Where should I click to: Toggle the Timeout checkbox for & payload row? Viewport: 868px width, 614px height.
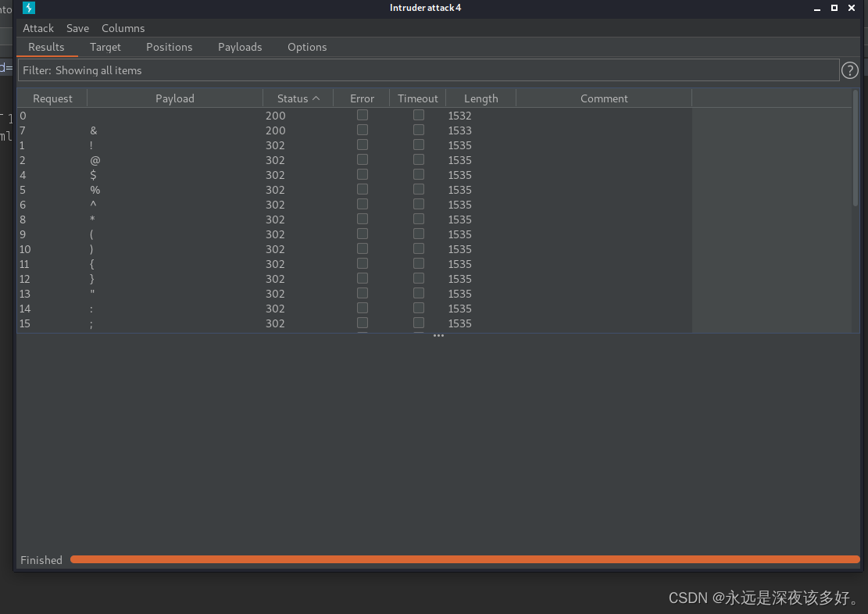[419, 130]
